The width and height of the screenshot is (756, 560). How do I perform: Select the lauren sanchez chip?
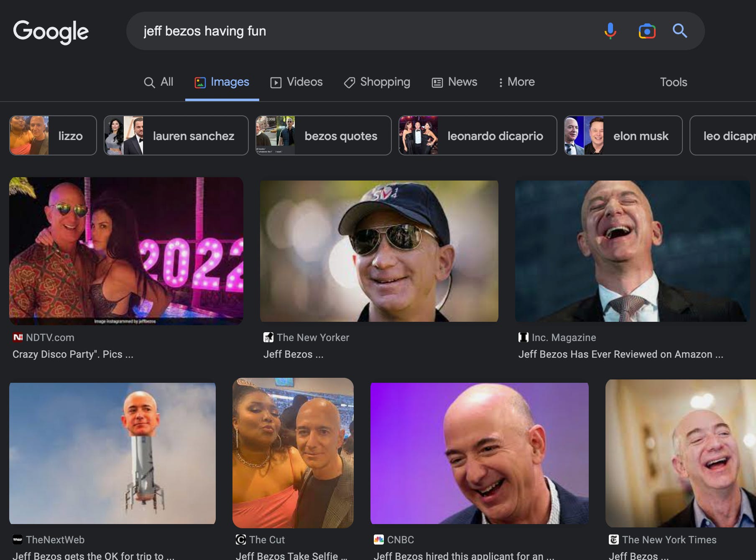(176, 135)
